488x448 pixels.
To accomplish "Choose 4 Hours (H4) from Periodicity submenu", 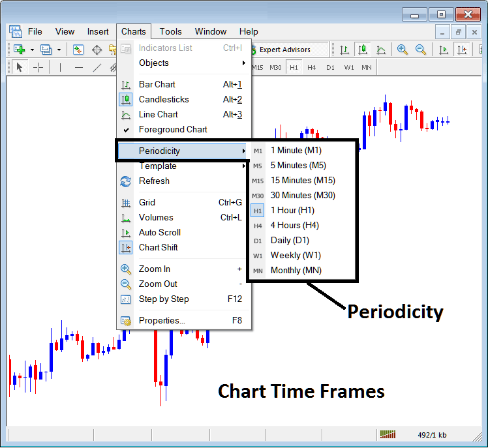I will pyautogui.click(x=295, y=225).
